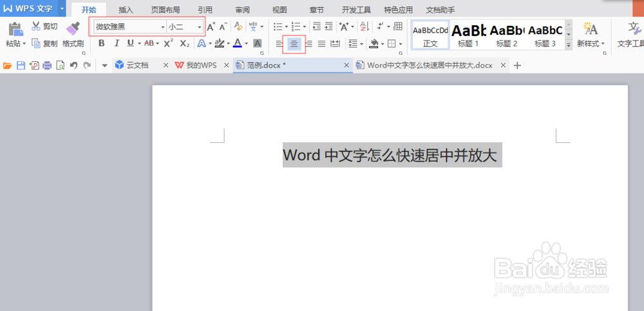Clear formatting with the eraser icon
Screen dimensions: 644x311
(238, 27)
